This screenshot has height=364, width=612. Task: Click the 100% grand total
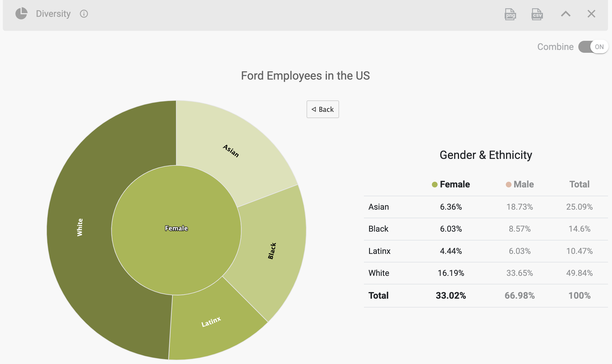579,296
